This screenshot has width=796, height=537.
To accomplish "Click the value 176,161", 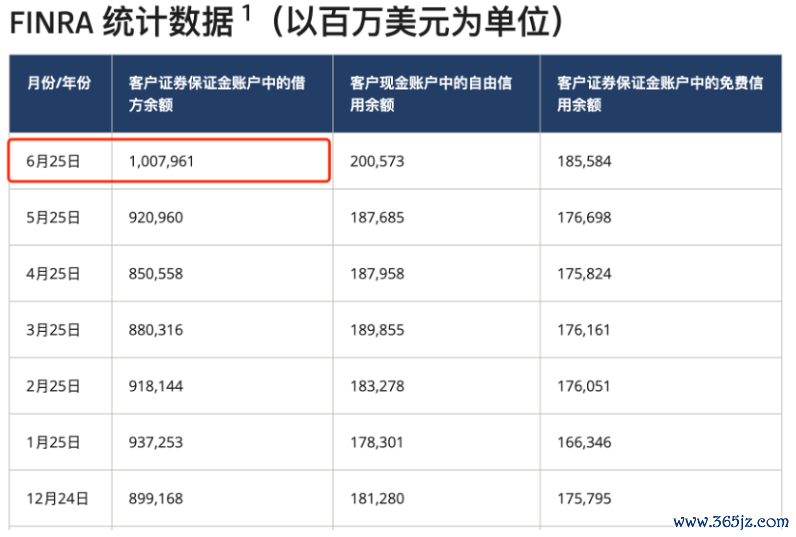I will point(584,330).
